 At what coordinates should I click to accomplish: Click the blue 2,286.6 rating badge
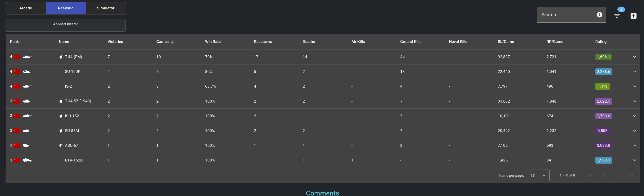pos(603,72)
